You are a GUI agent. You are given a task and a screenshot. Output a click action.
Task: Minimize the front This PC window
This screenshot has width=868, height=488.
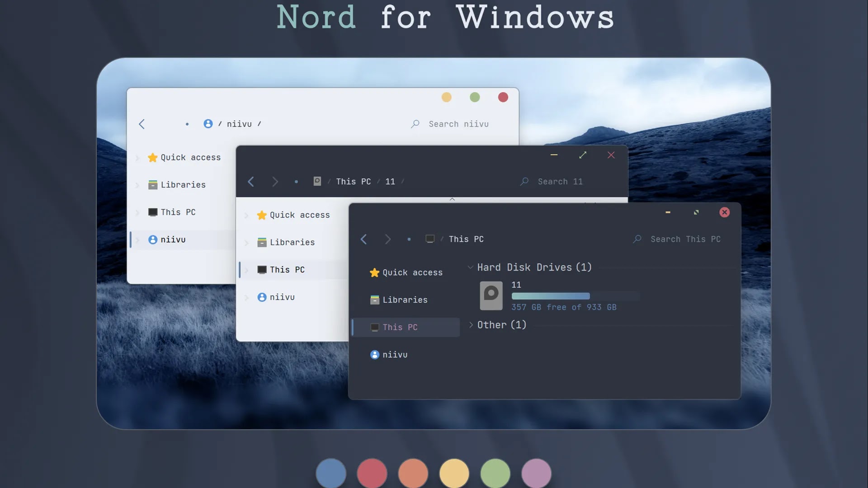(x=668, y=212)
